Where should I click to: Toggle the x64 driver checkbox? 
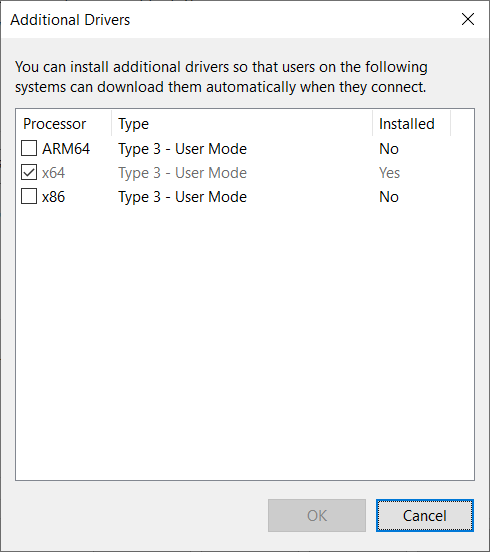(29, 172)
